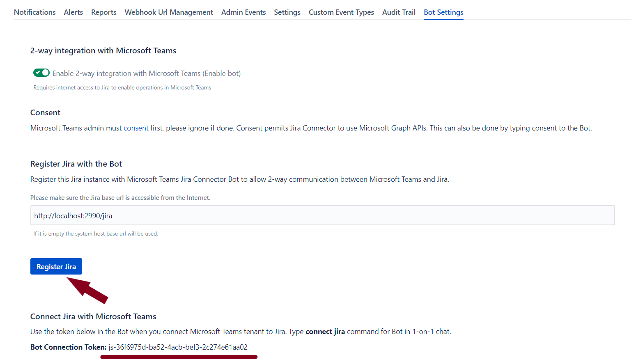Switch to the Audit Trail tab

click(x=399, y=12)
